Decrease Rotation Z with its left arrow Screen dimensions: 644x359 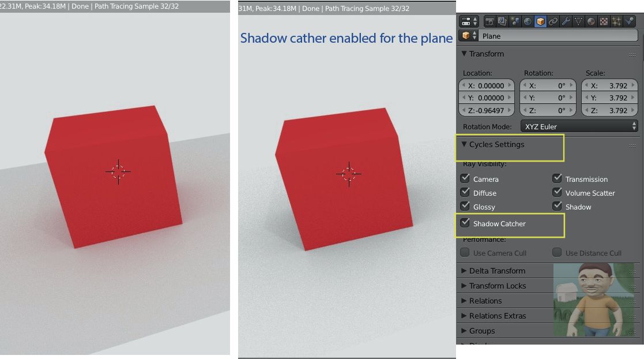pos(525,110)
